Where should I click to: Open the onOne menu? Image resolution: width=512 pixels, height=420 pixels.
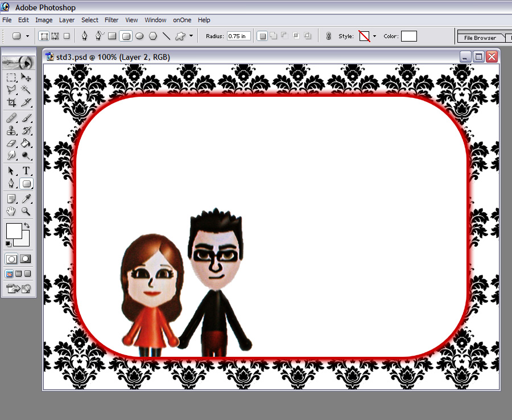182,20
